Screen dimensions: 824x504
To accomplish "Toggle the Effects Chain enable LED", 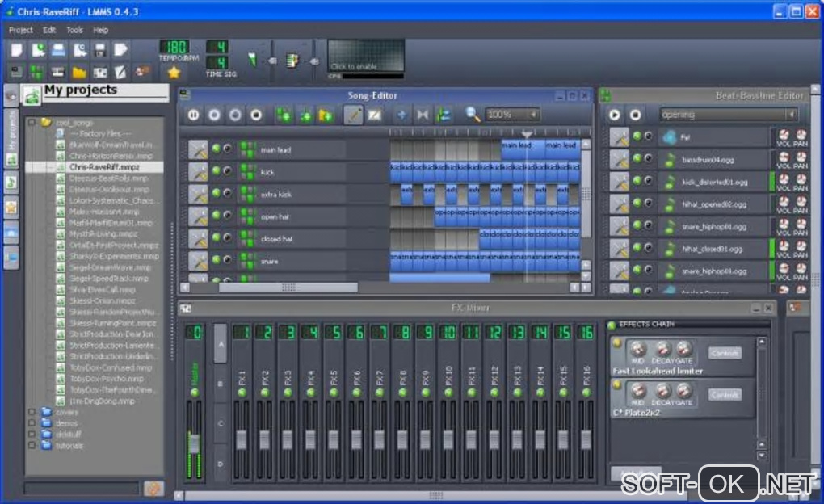I will point(612,325).
